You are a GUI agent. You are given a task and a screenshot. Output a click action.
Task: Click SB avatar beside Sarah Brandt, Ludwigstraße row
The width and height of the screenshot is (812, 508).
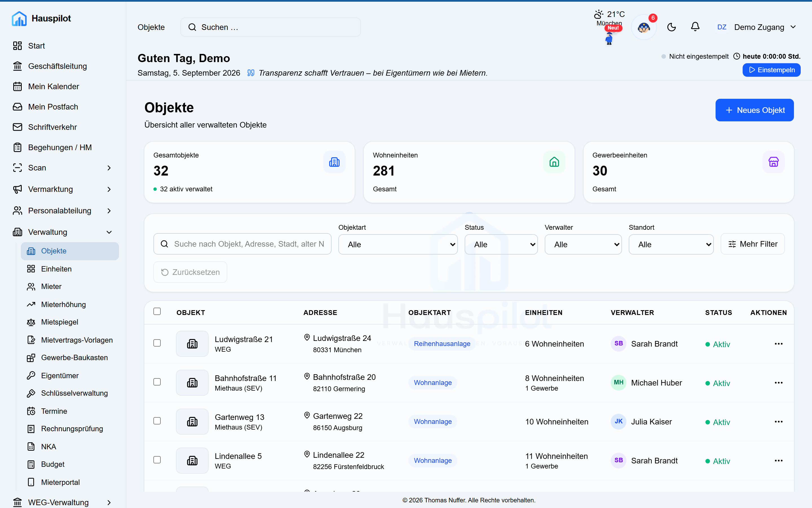tap(618, 343)
